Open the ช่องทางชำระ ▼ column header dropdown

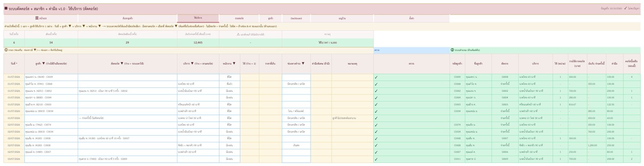click(x=296, y=64)
